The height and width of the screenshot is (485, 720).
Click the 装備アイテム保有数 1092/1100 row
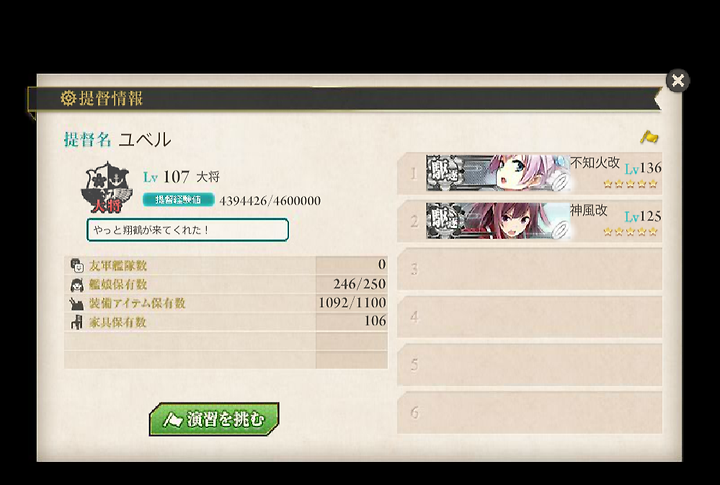coord(226,303)
